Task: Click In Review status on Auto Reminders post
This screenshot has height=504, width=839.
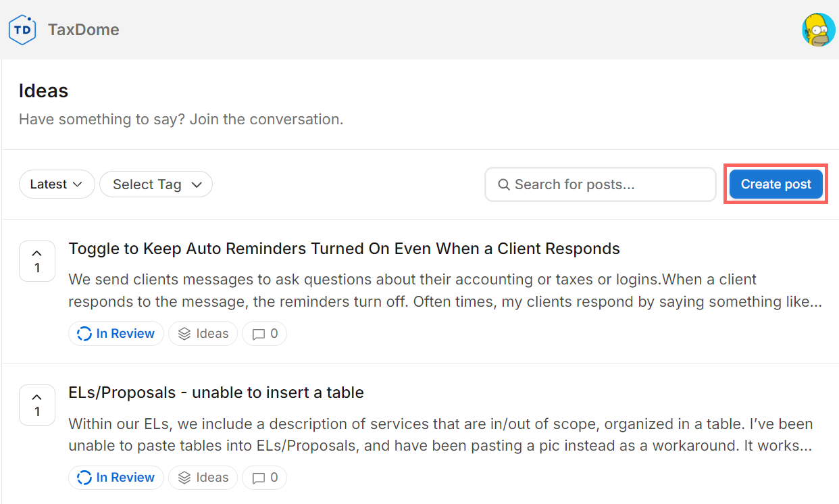Action: 116,333
